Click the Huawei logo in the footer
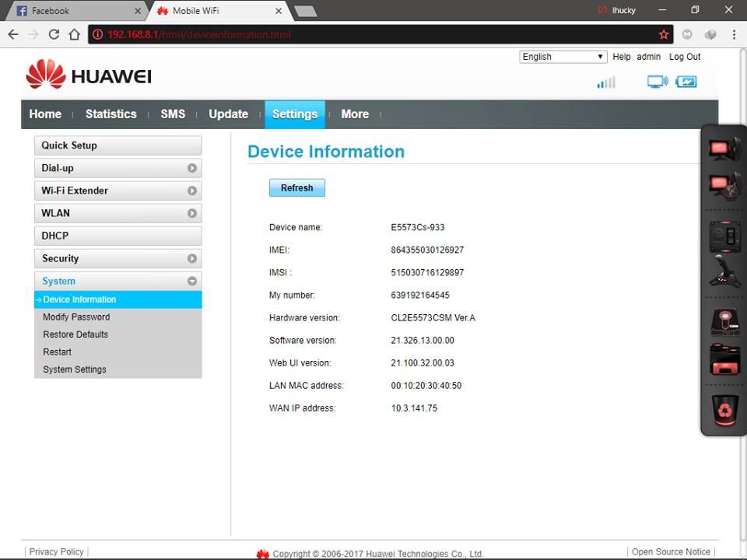The image size is (747, 560). pyautogui.click(x=262, y=554)
